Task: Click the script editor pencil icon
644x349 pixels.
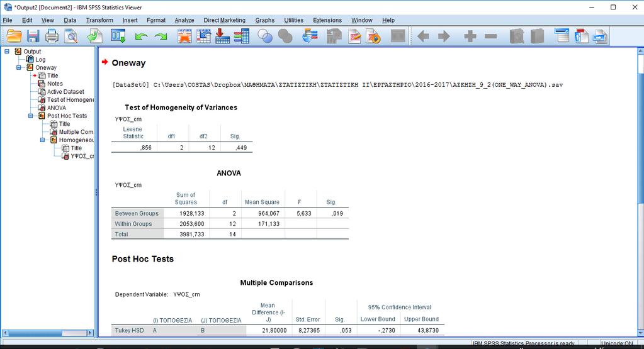Action: [354, 36]
